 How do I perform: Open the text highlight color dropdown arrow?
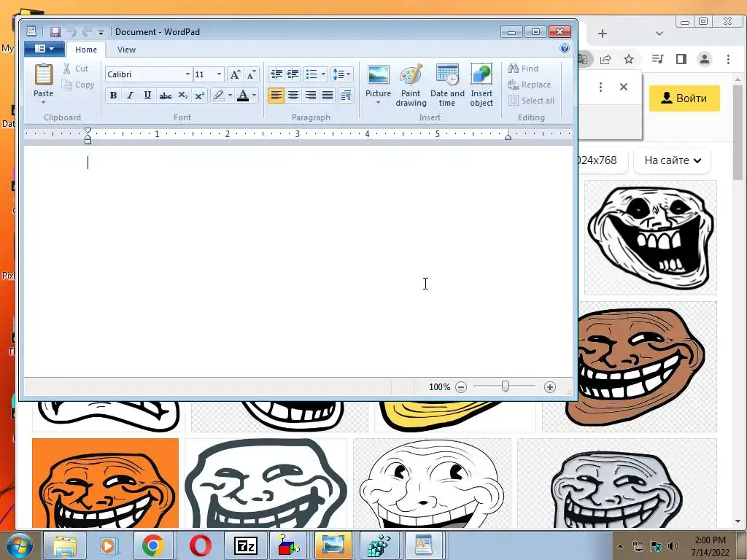[x=230, y=96]
